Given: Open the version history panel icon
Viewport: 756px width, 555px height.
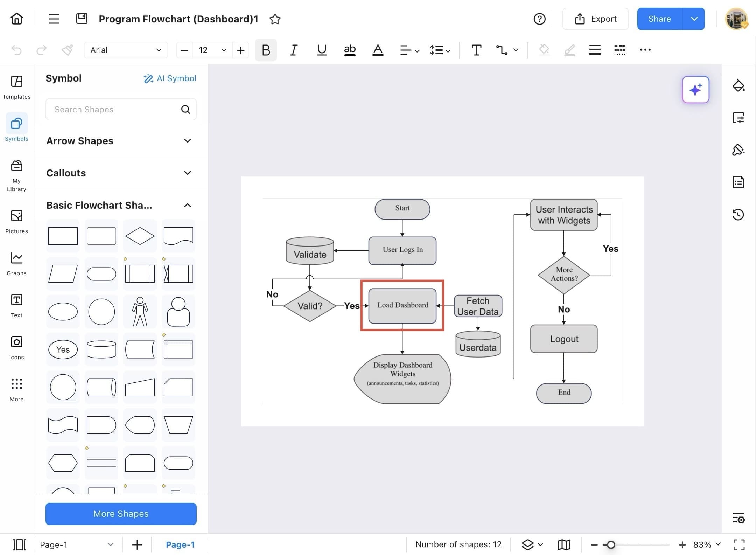Looking at the screenshot, I should tap(738, 214).
